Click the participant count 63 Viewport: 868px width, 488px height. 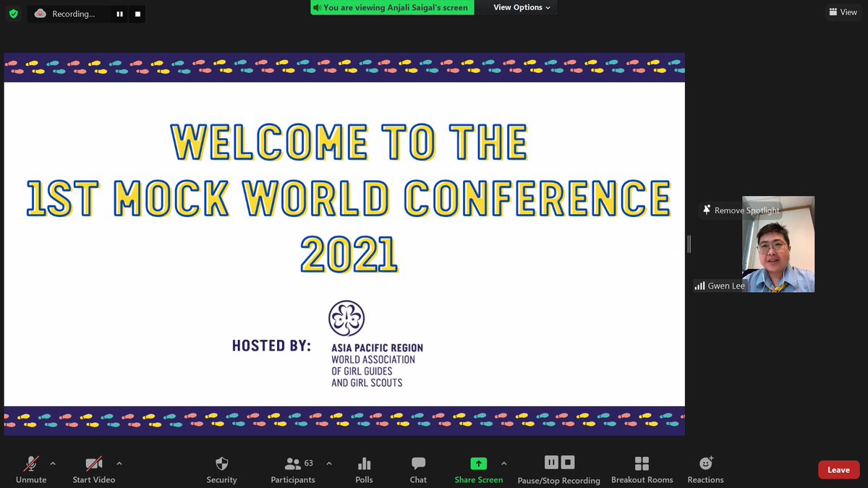tap(309, 463)
